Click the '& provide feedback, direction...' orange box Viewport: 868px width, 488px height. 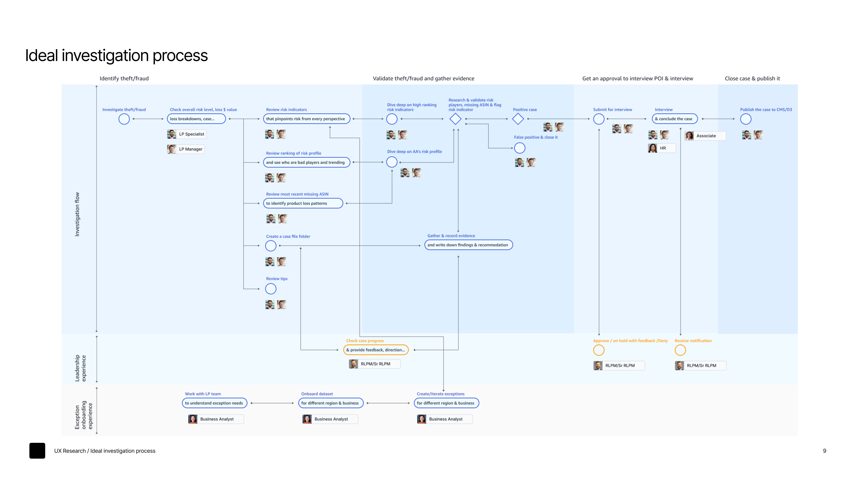tap(376, 350)
